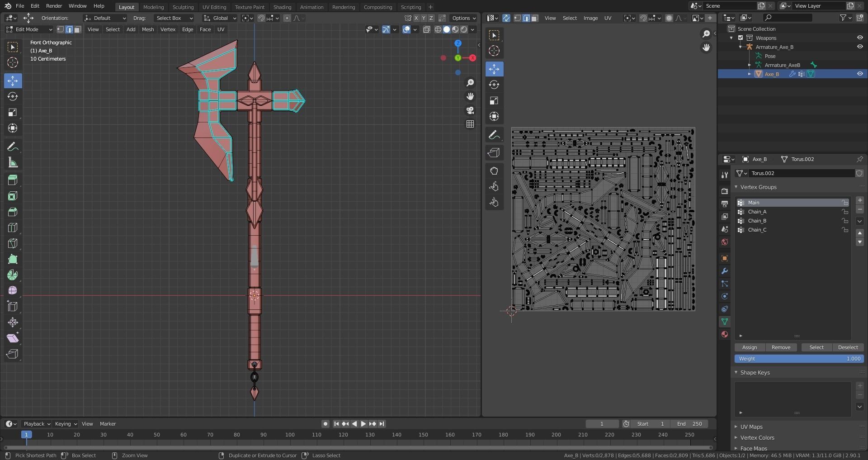Select the UV editor Grab sculpt tool
Screen dimensions: 868x460
pos(494,171)
